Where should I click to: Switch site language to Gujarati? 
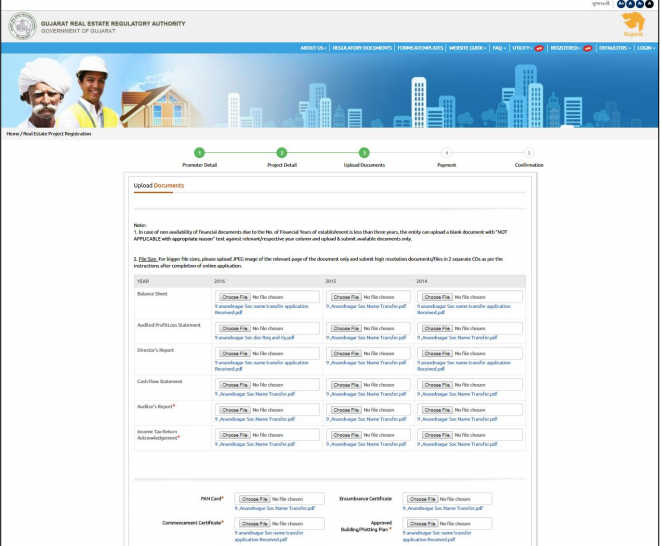(x=600, y=4)
